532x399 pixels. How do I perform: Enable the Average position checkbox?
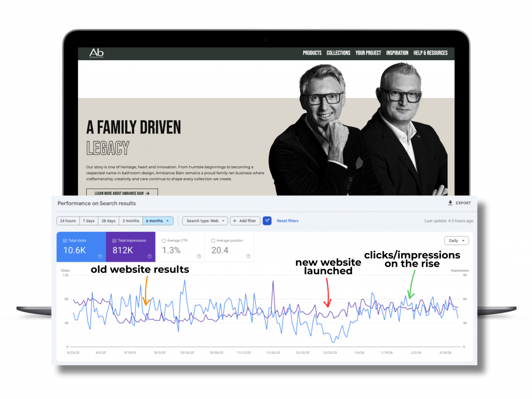pyautogui.click(x=214, y=241)
